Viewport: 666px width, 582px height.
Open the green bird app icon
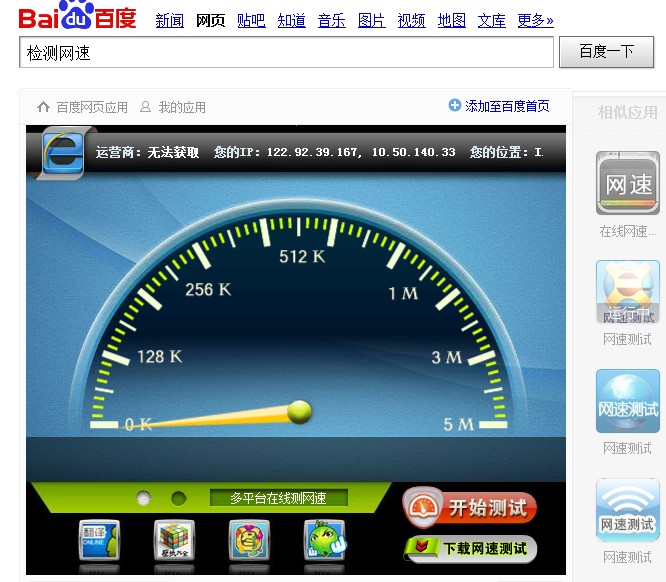[325, 540]
